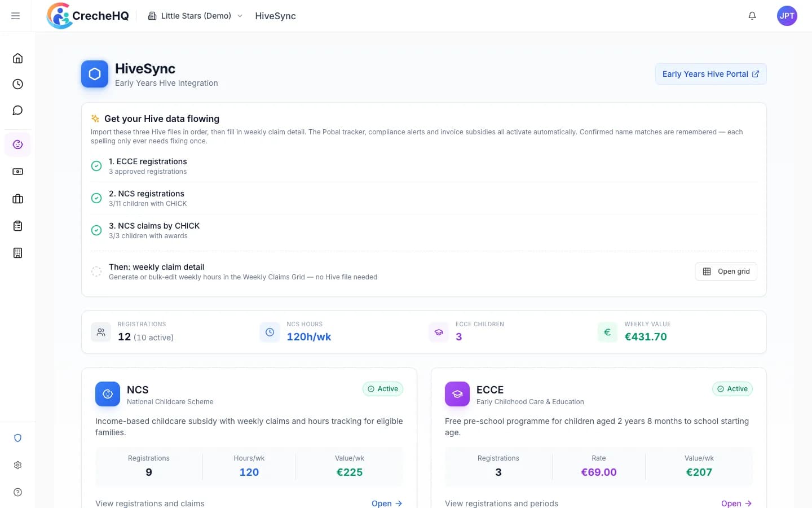The width and height of the screenshot is (812, 508).
Task: Click the Get your Hive data flowing heading
Action: click(162, 119)
